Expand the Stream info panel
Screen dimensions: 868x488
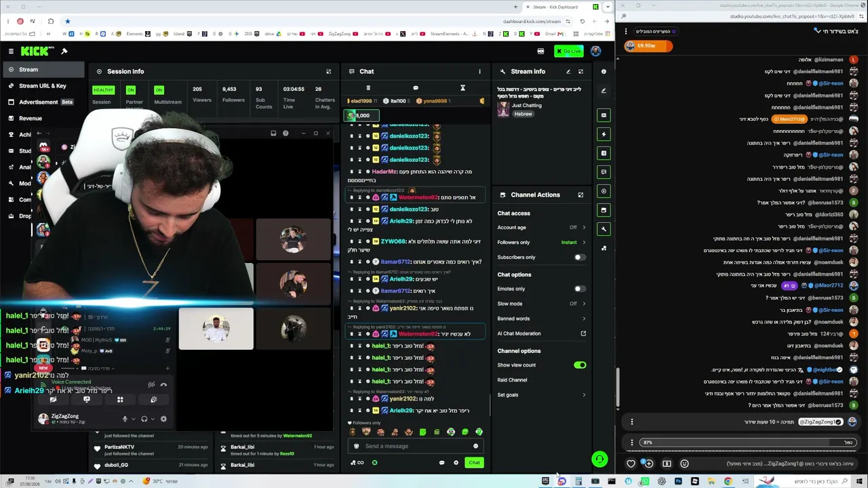pyautogui.click(x=580, y=71)
